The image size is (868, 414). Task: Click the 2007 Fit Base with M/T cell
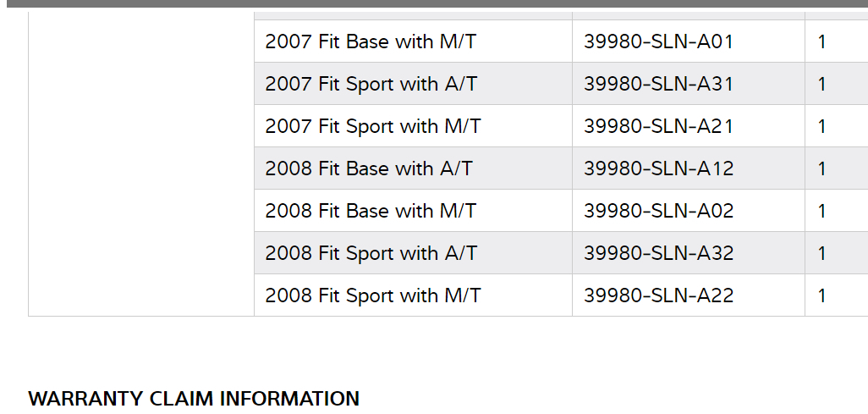(371, 41)
